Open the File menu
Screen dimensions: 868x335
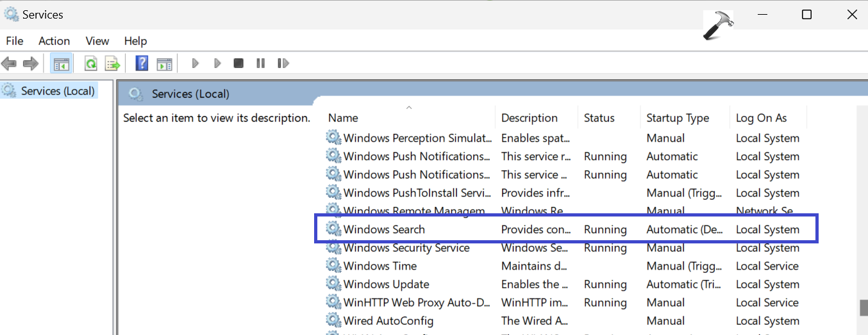tap(15, 41)
